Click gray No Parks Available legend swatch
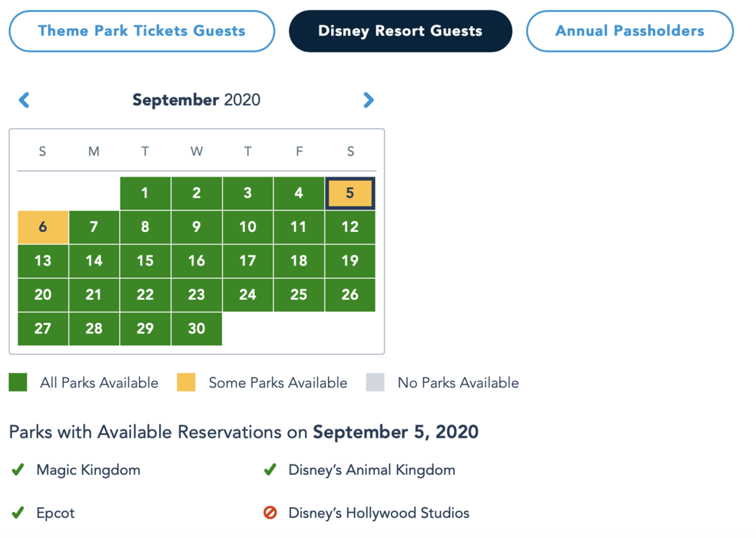 [x=376, y=382]
